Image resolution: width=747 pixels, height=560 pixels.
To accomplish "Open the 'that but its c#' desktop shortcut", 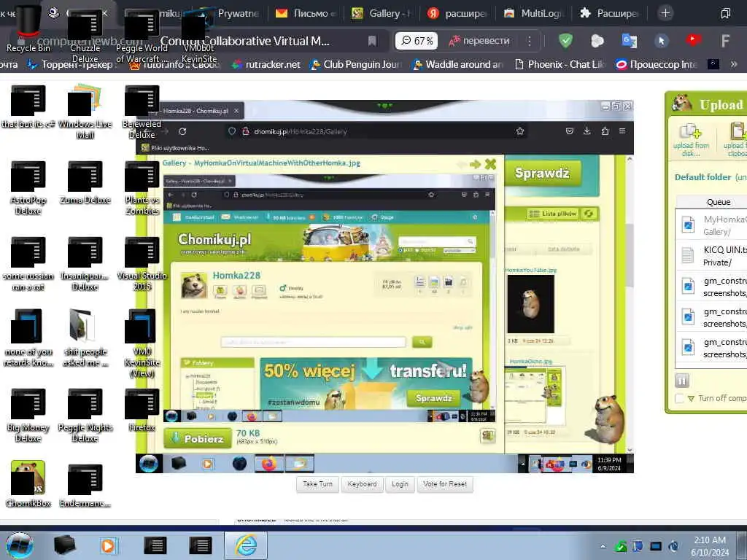I will [28, 106].
